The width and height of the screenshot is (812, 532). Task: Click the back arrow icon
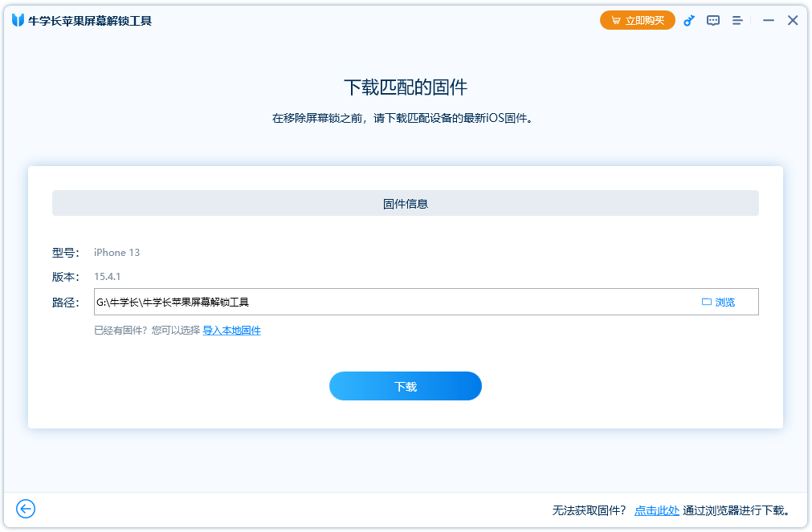[25, 509]
